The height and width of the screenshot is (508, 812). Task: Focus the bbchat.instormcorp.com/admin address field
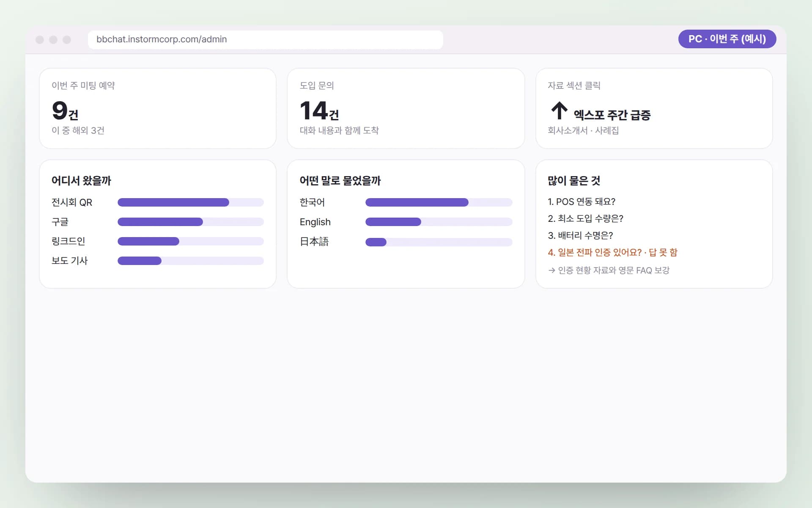(266, 39)
